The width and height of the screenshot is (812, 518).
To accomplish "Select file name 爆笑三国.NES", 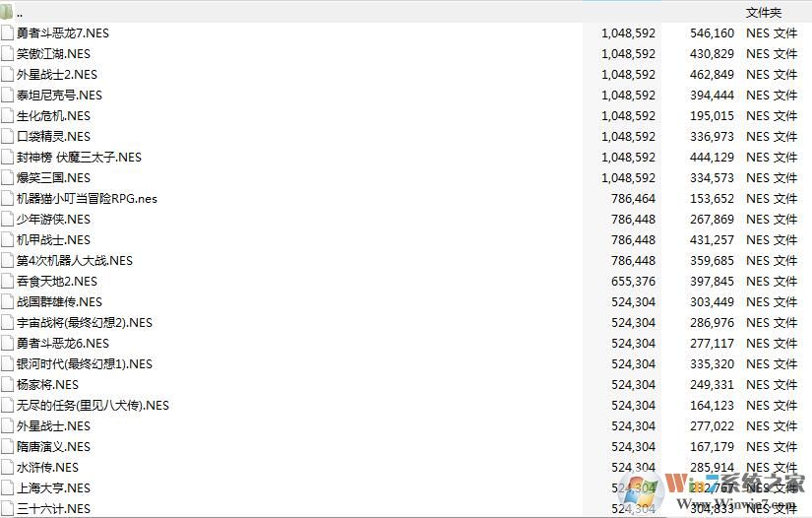I will pos(53,178).
